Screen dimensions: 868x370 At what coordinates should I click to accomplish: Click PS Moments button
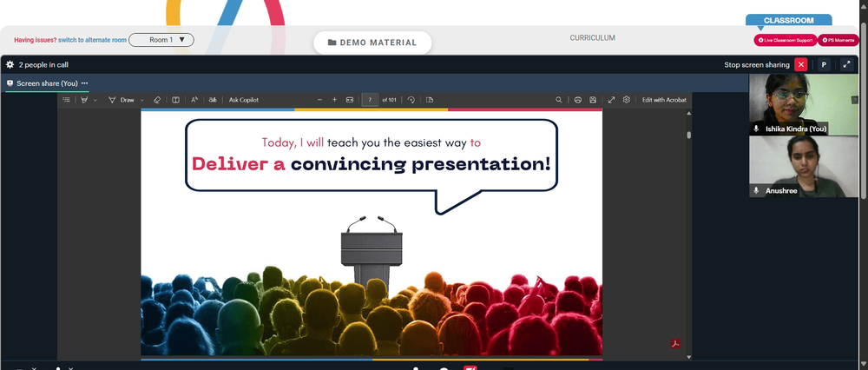838,40
